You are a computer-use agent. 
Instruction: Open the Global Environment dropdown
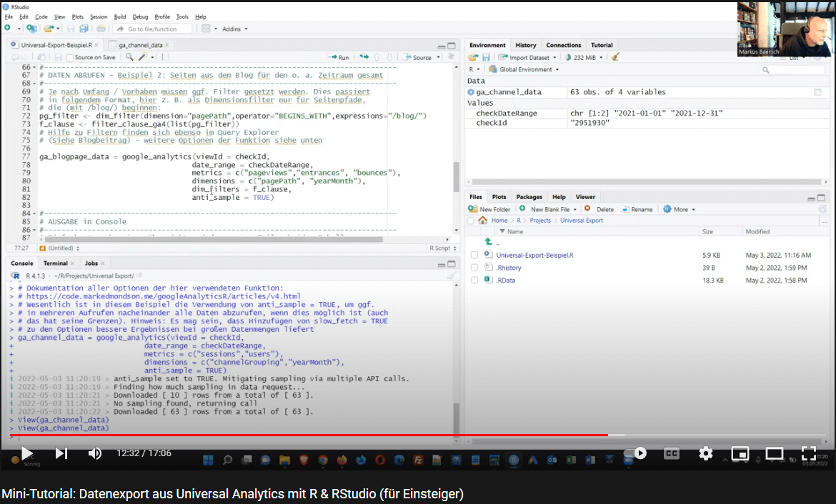524,69
